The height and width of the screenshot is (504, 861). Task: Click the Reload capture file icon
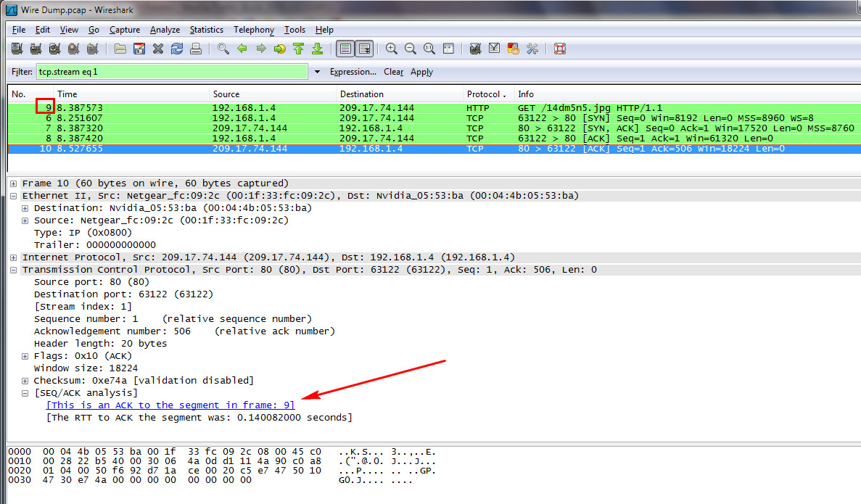tap(176, 49)
